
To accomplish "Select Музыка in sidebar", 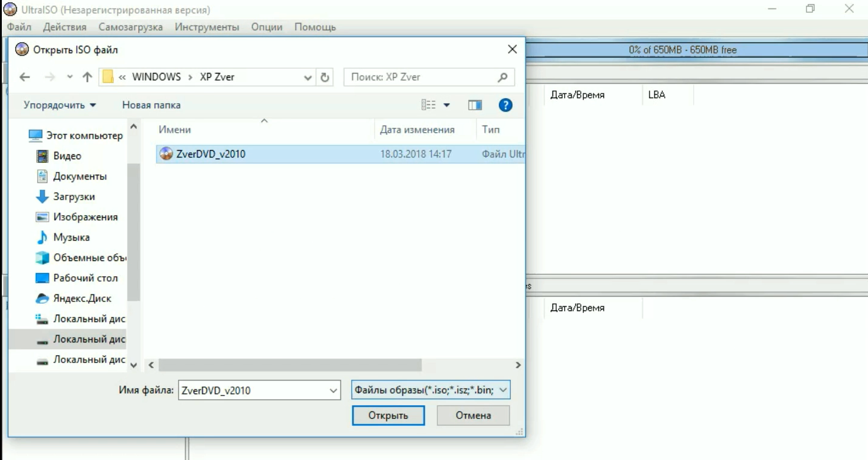I will pos(63,238).
